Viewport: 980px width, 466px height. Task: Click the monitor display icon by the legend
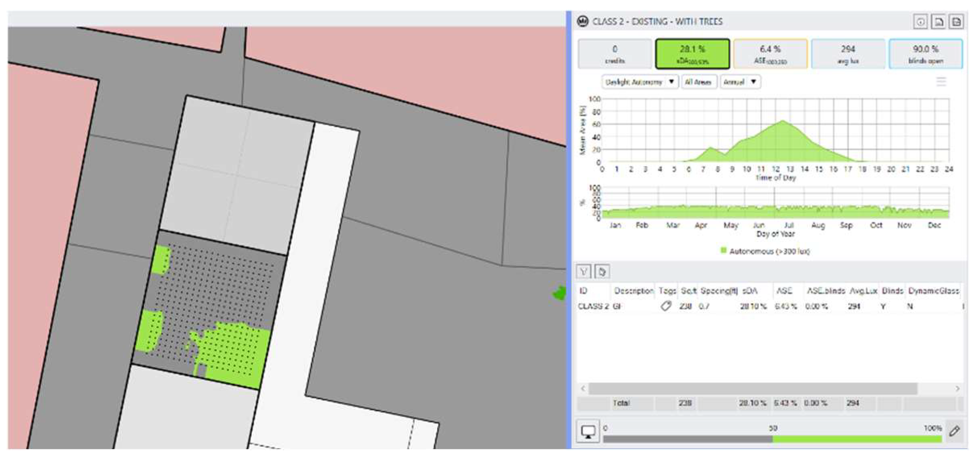coord(588,432)
